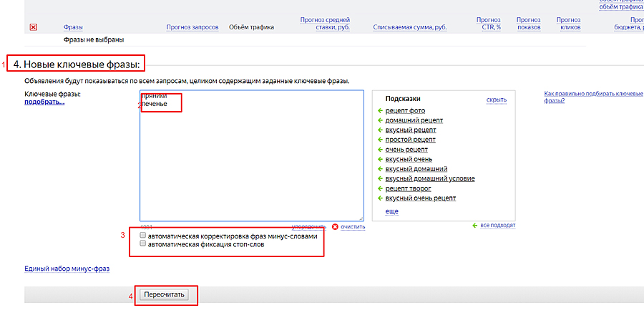The width and height of the screenshot is (644, 313).
Task: Click the red clear icon next to 'очистить'
Action: (335, 227)
